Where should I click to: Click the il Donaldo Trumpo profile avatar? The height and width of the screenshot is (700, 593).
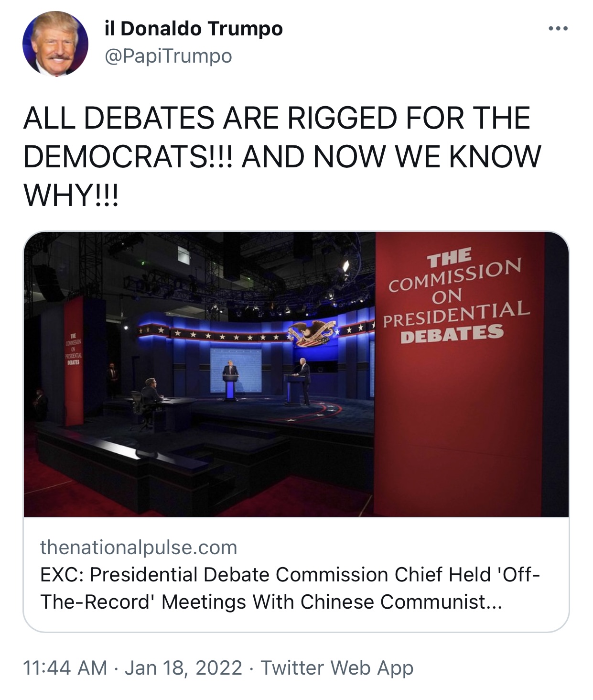pos(55,44)
